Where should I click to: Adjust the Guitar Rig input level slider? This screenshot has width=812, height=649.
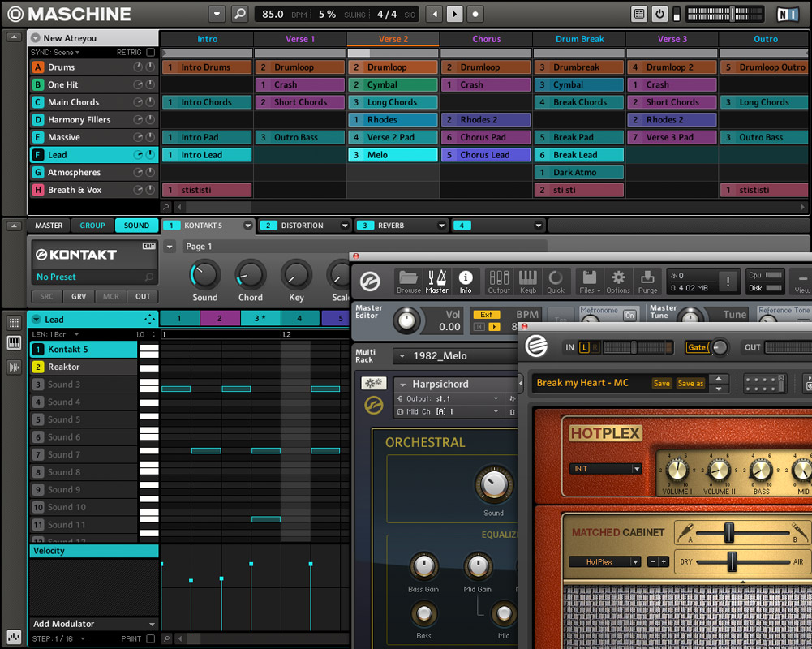pyautogui.click(x=633, y=347)
